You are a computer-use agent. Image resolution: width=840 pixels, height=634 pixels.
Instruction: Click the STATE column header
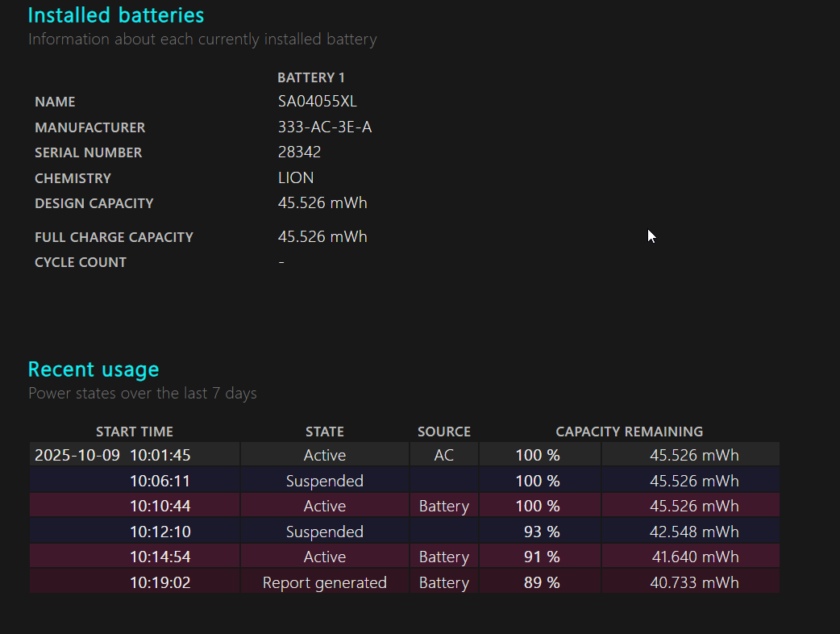324,432
